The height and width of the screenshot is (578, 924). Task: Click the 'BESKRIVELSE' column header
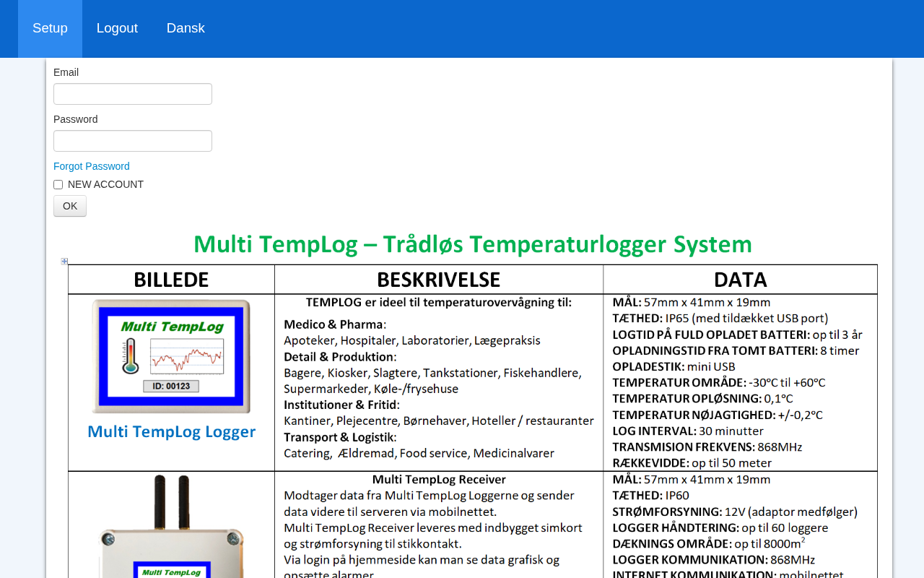[x=439, y=280]
